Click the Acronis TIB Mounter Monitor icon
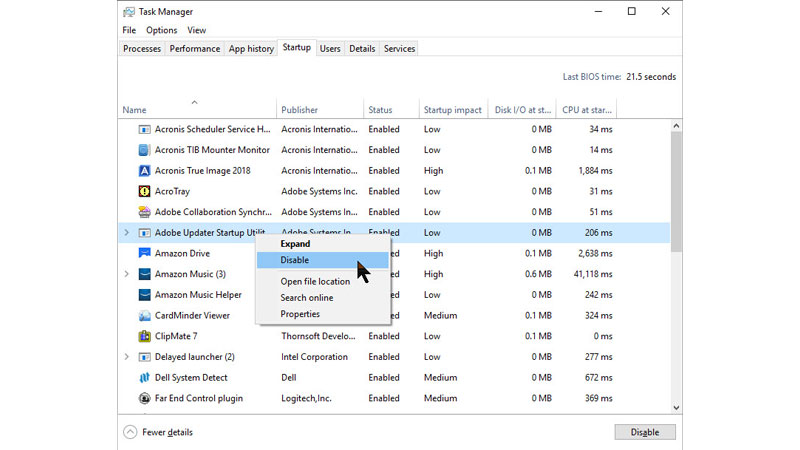The image size is (800, 450). pos(144,150)
